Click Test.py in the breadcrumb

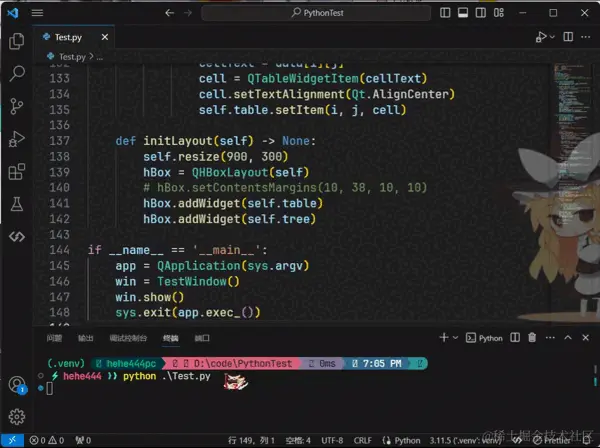72,57
